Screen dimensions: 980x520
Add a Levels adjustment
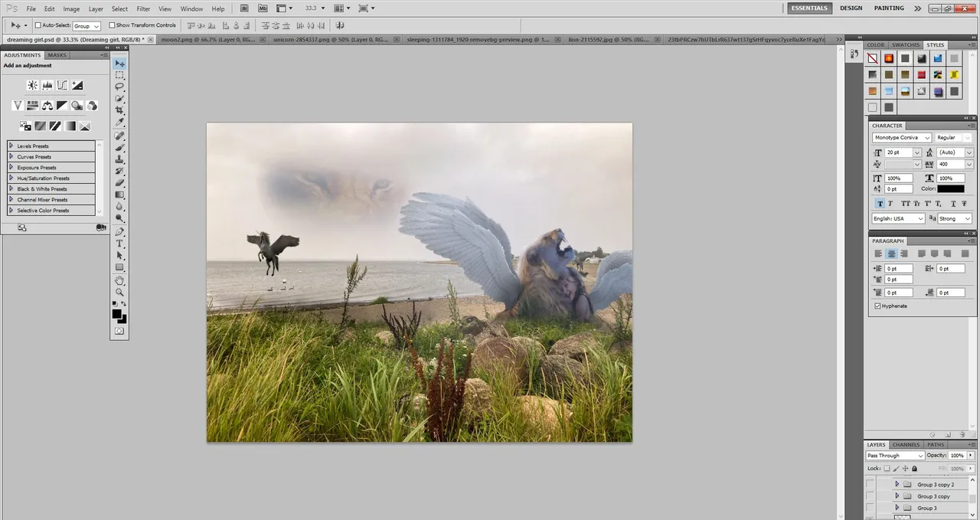[x=47, y=85]
